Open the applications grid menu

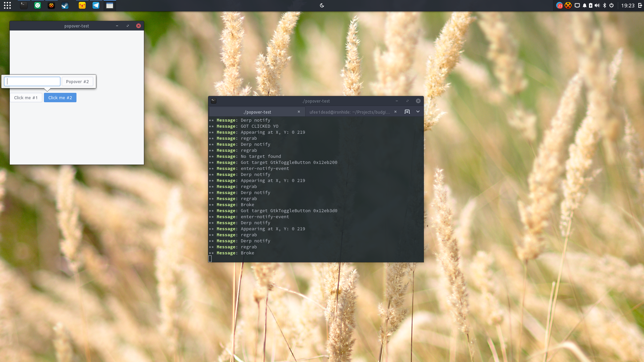(7, 5)
